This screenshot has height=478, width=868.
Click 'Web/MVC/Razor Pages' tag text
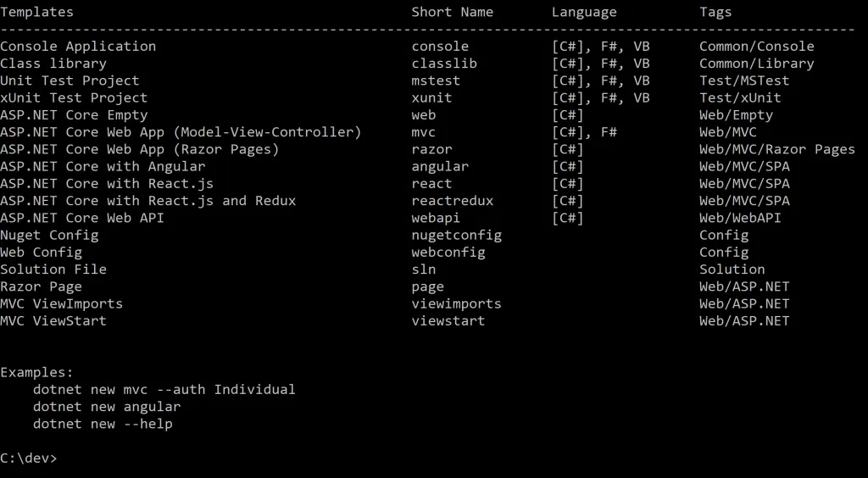click(x=776, y=149)
